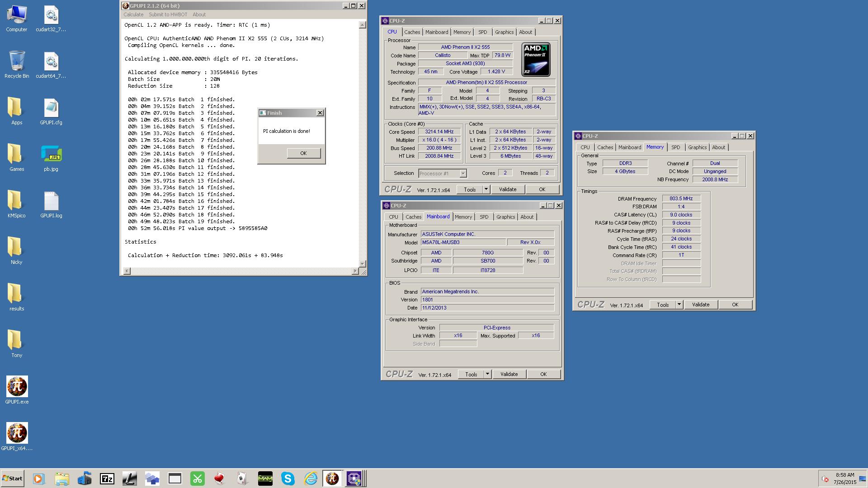Image resolution: width=868 pixels, height=488 pixels.
Task: Click OK in CPU-Z DRAM timings window
Action: pyautogui.click(x=735, y=305)
